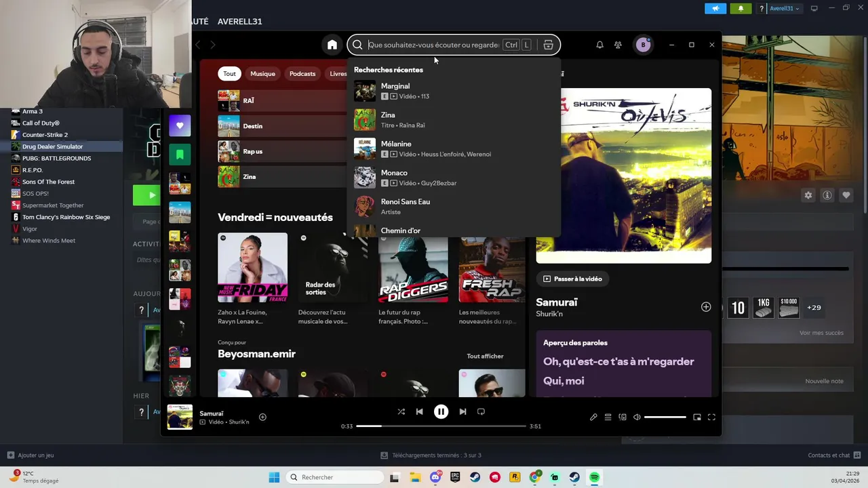Open Epic Games from the taskbar
868x488 pixels.
(x=455, y=477)
